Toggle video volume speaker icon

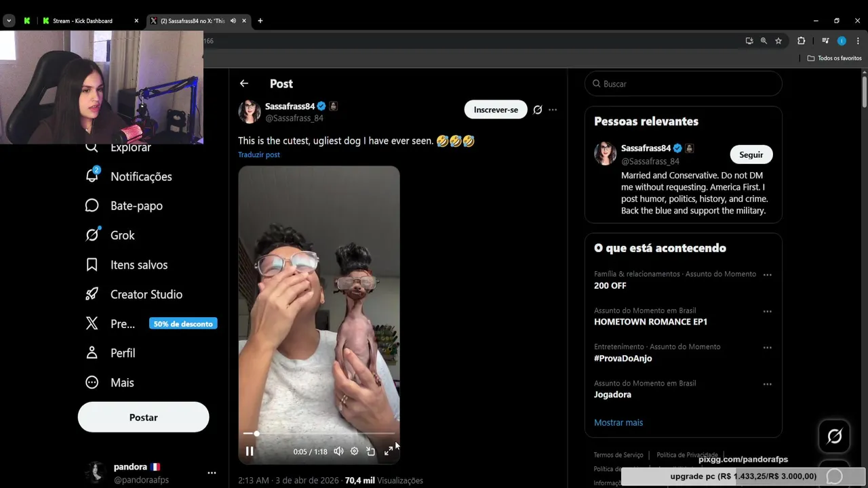click(x=338, y=451)
